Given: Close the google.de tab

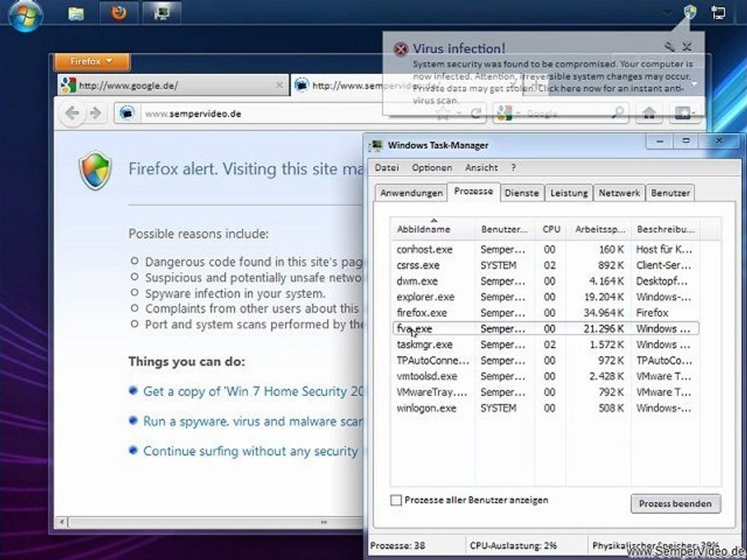Looking at the screenshot, I should point(279,86).
